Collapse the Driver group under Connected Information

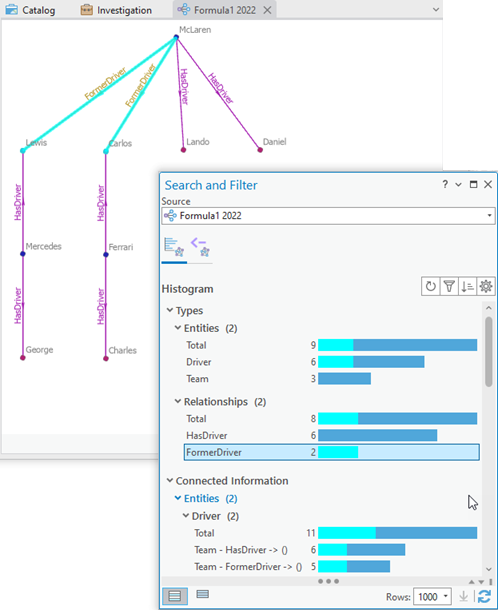click(x=186, y=515)
